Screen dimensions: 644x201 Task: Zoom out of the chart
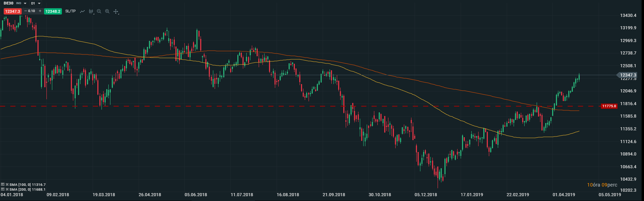(x=99, y=11)
